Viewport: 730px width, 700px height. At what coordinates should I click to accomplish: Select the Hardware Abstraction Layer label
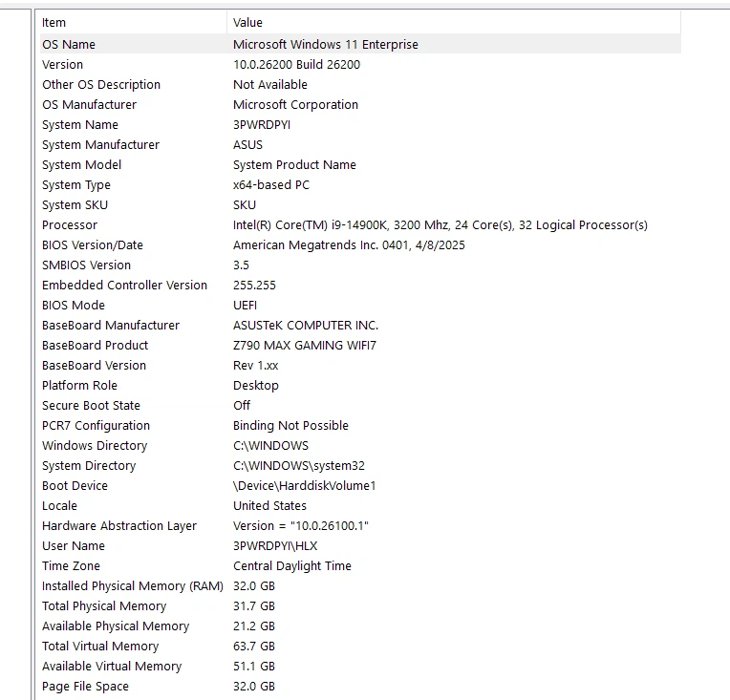click(x=119, y=525)
